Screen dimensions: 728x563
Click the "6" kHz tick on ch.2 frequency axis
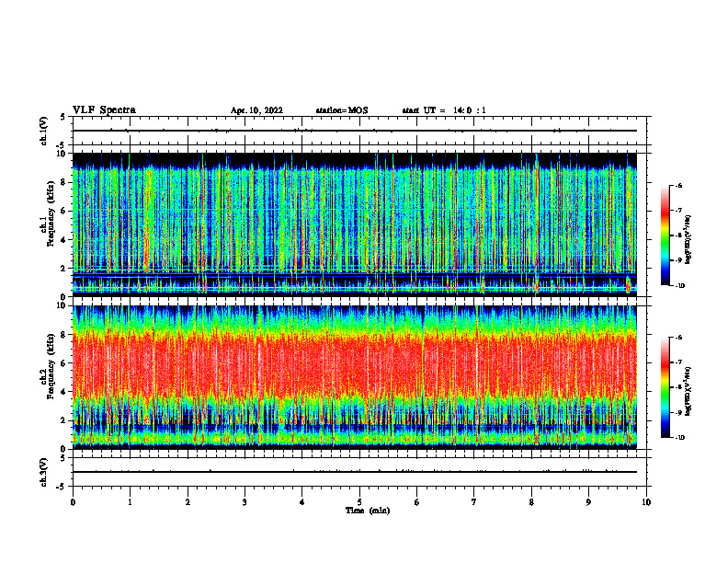[x=64, y=363]
